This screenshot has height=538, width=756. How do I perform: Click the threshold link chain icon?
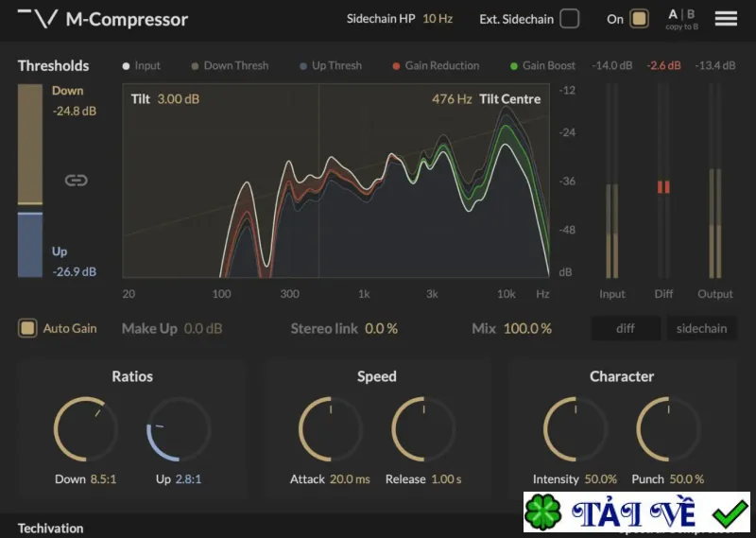[x=77, y=181]
